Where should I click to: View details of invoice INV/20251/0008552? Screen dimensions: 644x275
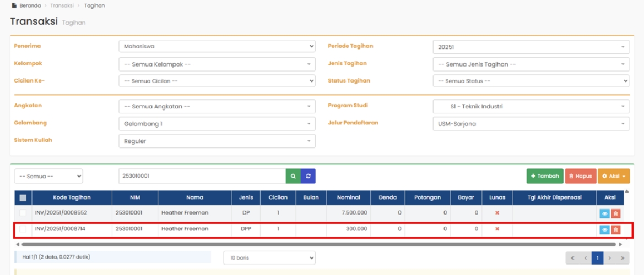(604, 213)
